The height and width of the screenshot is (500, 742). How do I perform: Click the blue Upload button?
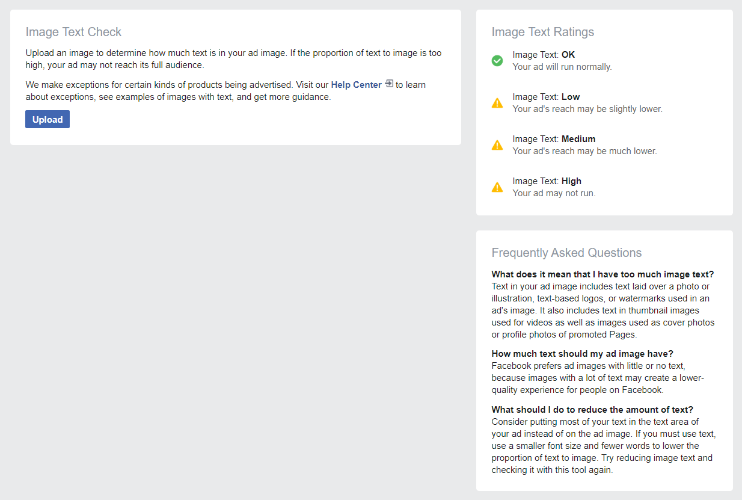47,119
